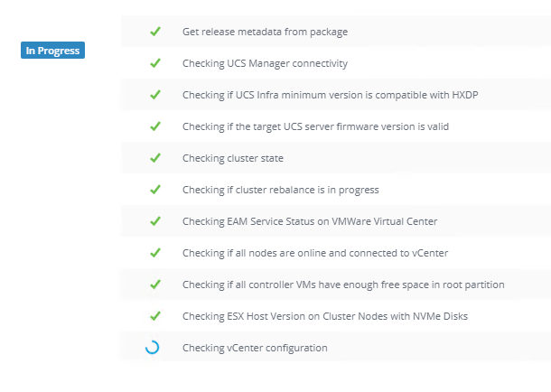Click checkmark for UCS Infra minimum version
This screenshot has height=392, width=551.
154,95
